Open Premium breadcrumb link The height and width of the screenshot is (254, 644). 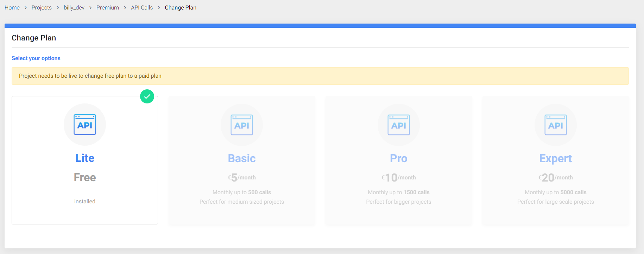[x=108, y=8]
